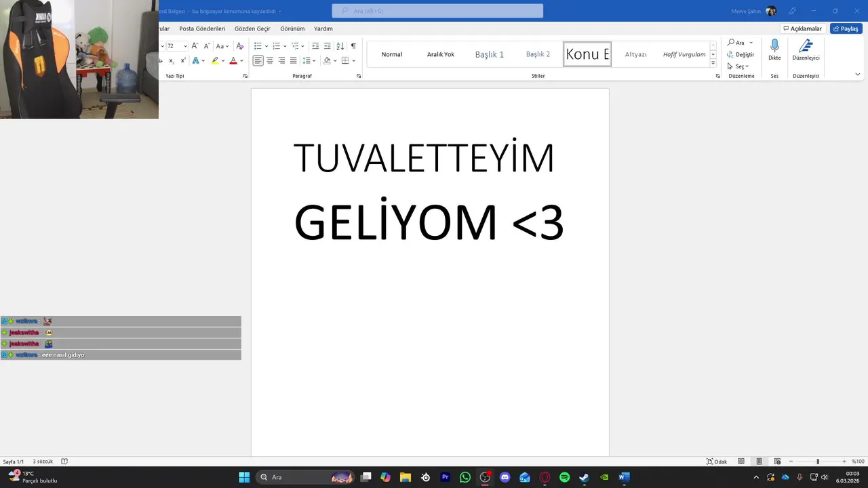Image resolution: width=868 pixels, height=488 pixels.
Task: Apply the Normal style
Action: pos(392,54)
